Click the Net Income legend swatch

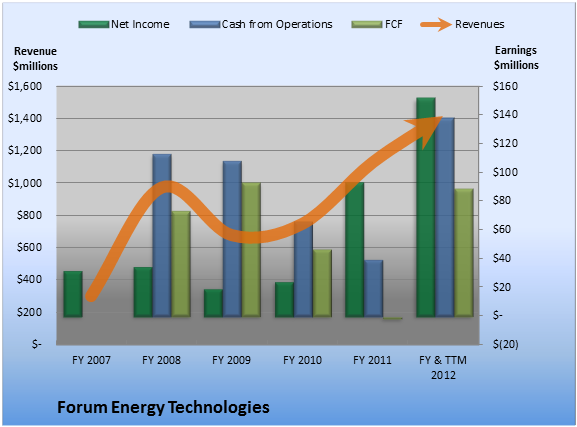[94, 25]
